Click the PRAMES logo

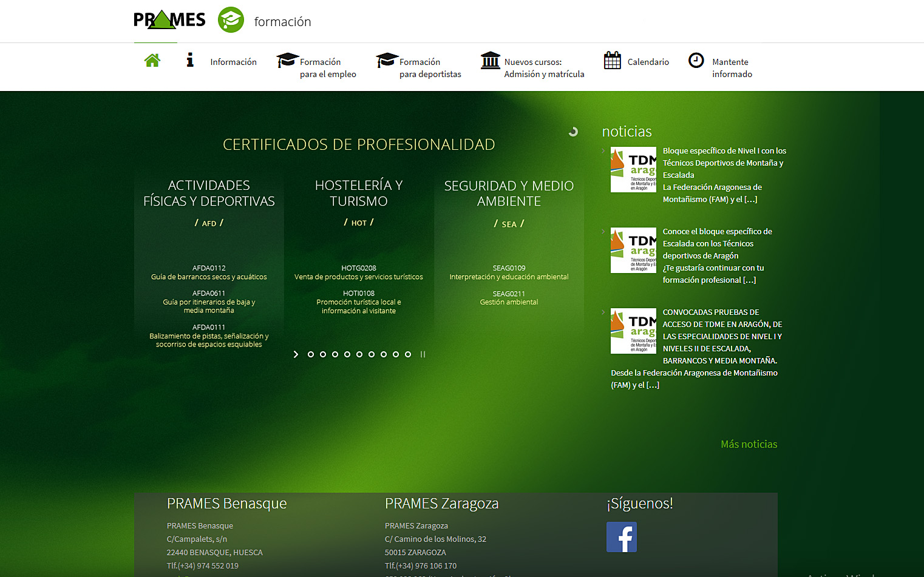[169, 20]
